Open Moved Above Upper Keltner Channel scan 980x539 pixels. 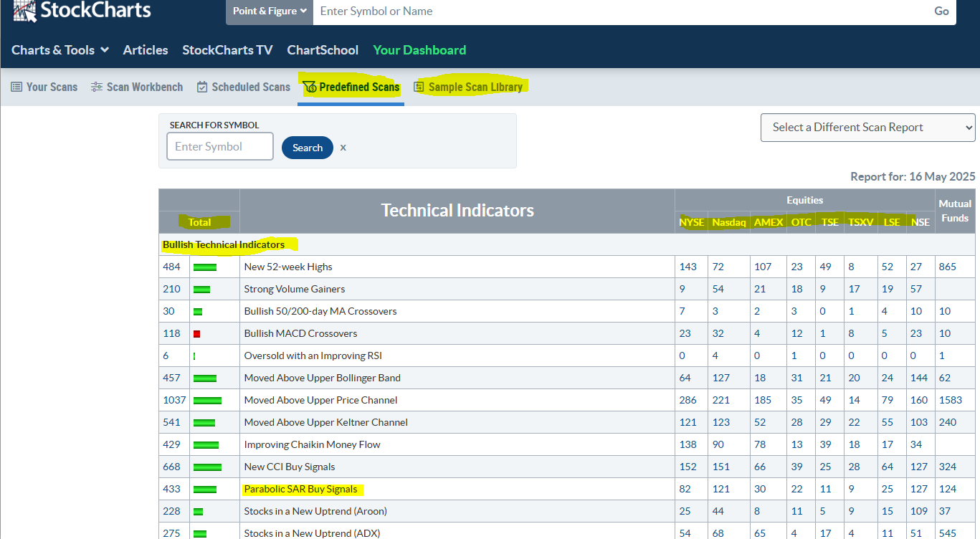[x=326, y=422]
